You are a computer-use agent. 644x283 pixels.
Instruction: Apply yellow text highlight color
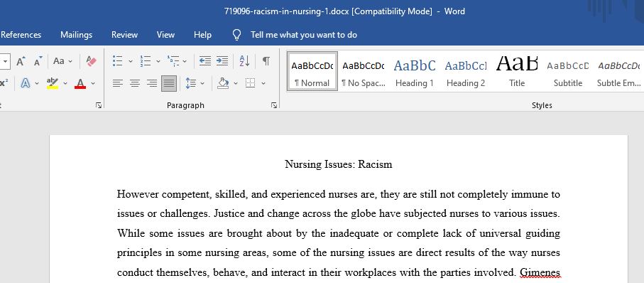[x=52, y=83]
